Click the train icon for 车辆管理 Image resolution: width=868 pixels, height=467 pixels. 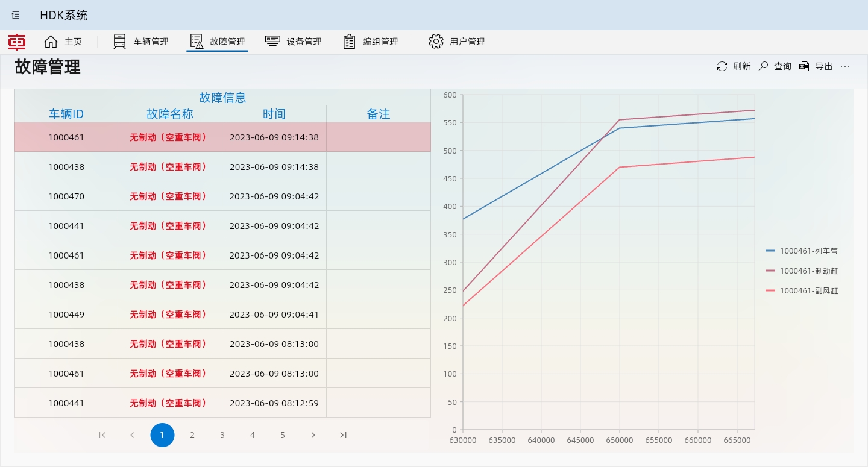point(120,42)
